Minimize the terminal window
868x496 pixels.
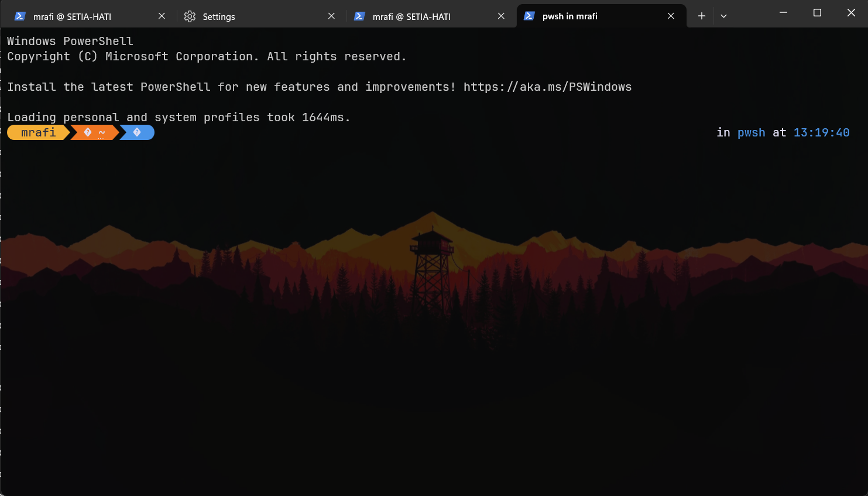783,13
